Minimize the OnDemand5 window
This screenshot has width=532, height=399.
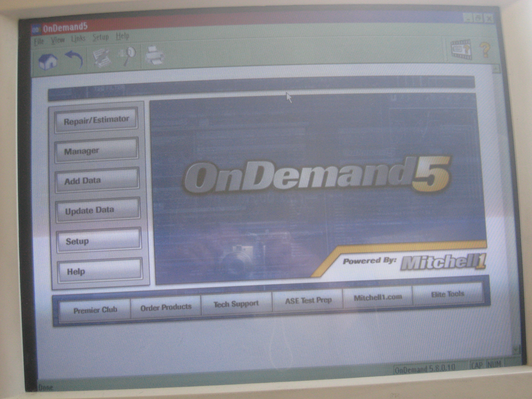coord(468,18)
